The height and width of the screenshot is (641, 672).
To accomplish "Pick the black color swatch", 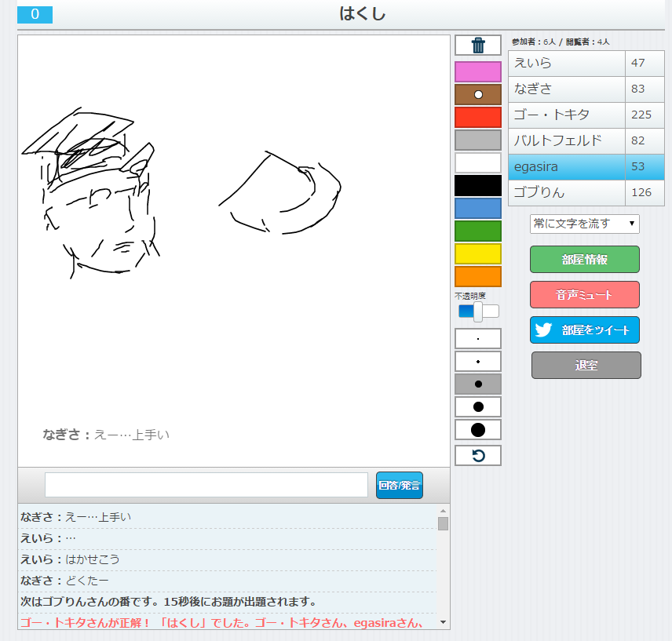I will pyautogui.click(x=478, y=185).
